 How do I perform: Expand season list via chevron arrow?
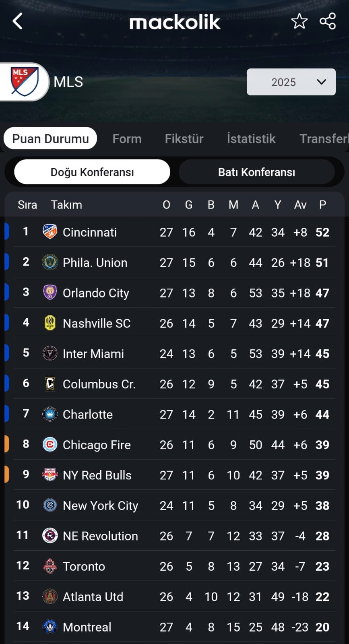[x=321, y=82]
